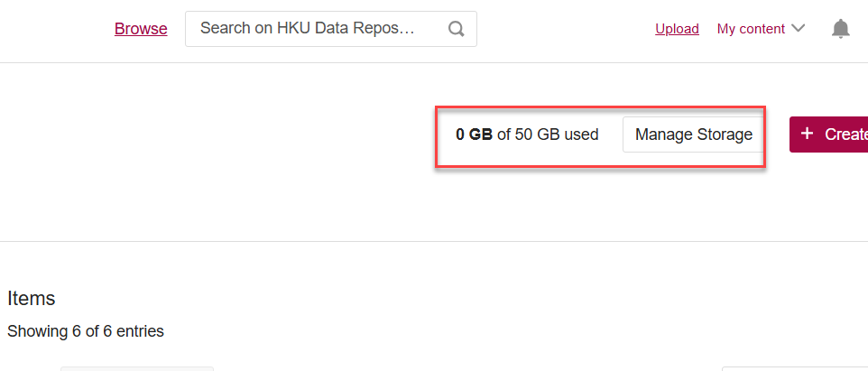
Task: Click the Search on HKU placeholder text
Action: pyautogui.click(x=307, y=29)
